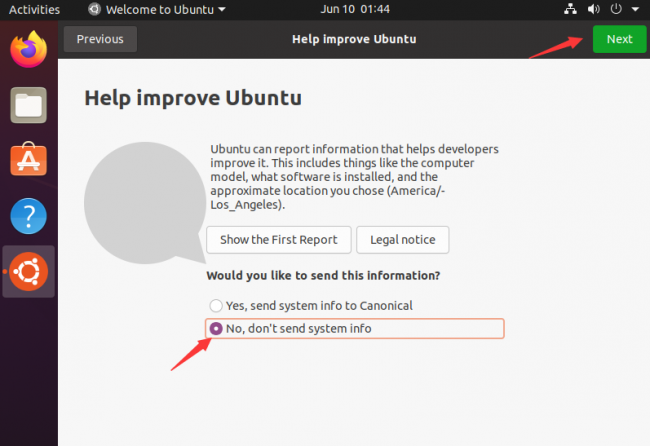Open the Activities overview
Screen dimensions: 650x446
click(x=34, y=10)
